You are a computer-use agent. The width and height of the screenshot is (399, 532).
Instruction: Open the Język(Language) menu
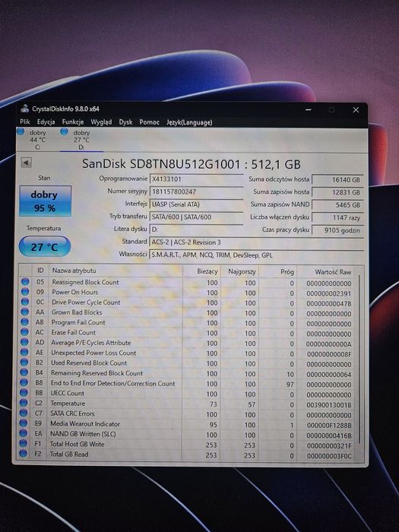[189, 122]
